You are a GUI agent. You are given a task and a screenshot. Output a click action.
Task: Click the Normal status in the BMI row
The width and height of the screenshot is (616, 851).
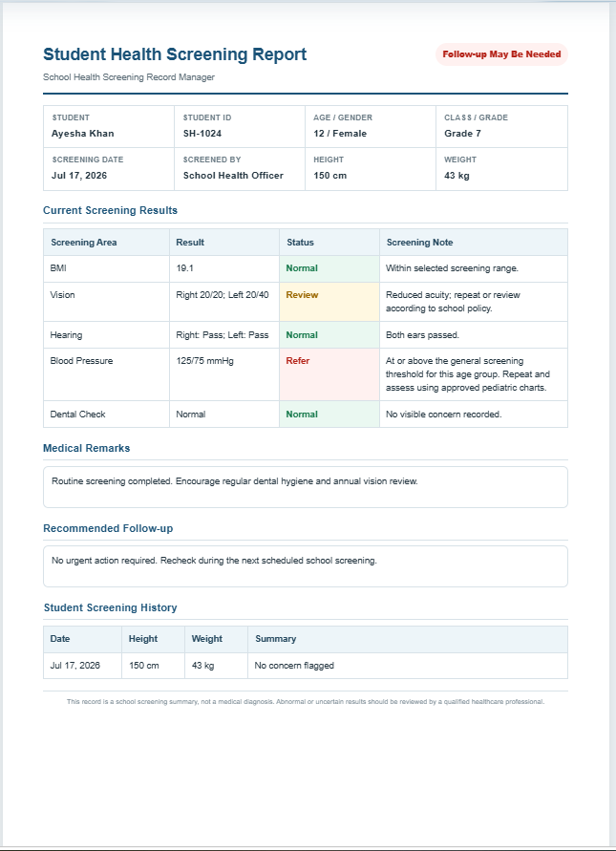(x=329, y=268)
